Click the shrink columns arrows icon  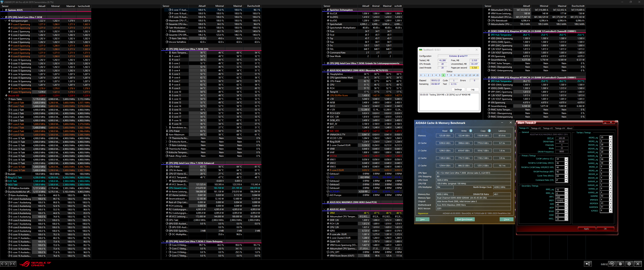tap(12, 264)
